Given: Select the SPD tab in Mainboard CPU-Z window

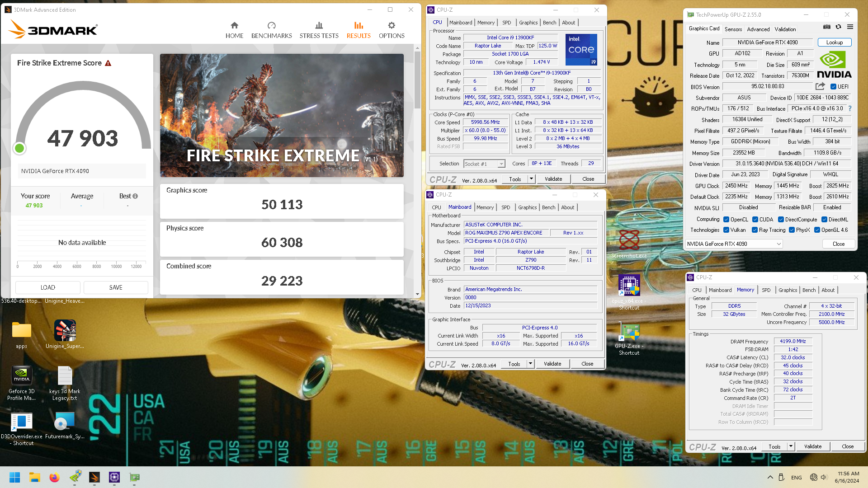Looking at the screenshot, I should 505,207.
